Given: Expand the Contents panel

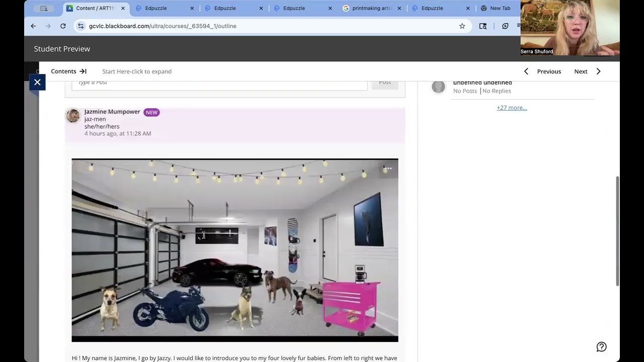Looking at the screenshot, I should [x=69, y=71].
